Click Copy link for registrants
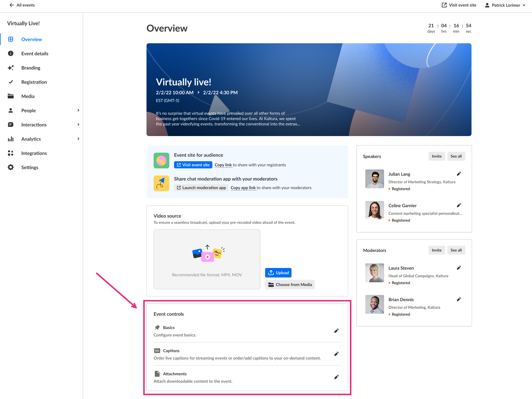Screen dimensions: 532x399 (223, 165)
